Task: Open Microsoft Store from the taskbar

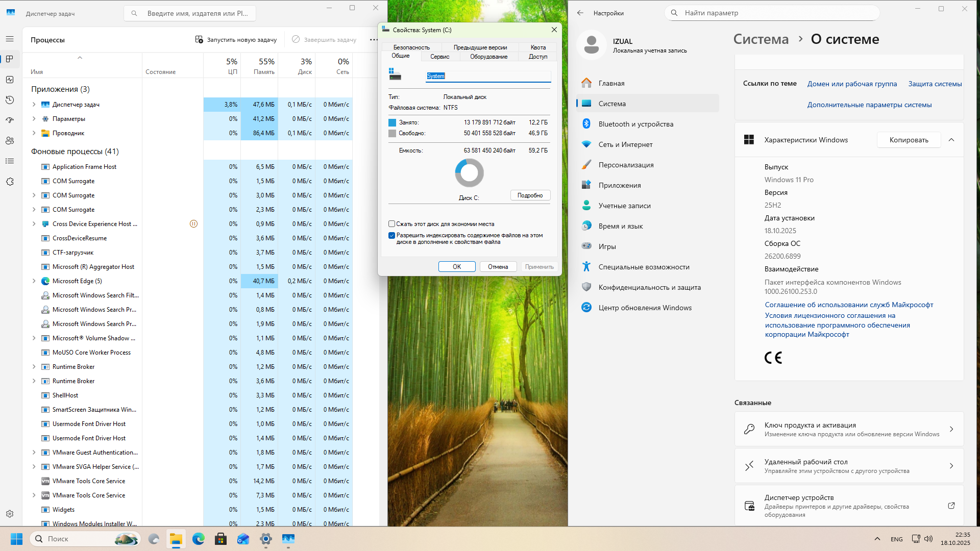Action: [220, 539]
